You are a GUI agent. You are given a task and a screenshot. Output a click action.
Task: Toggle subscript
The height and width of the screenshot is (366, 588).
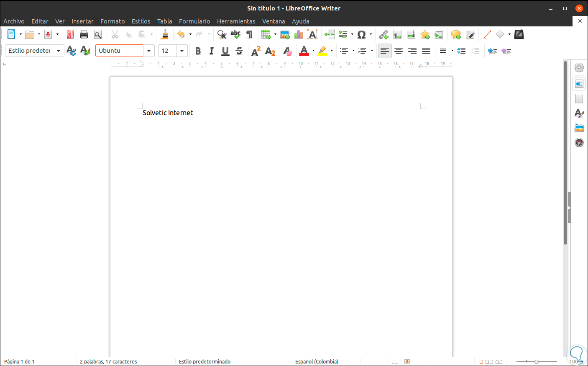(270, 51)
